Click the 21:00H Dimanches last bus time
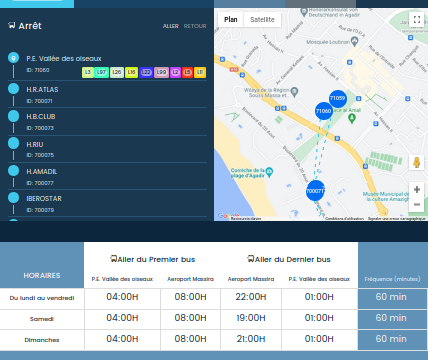428x360 pixels. coord(251,339)
